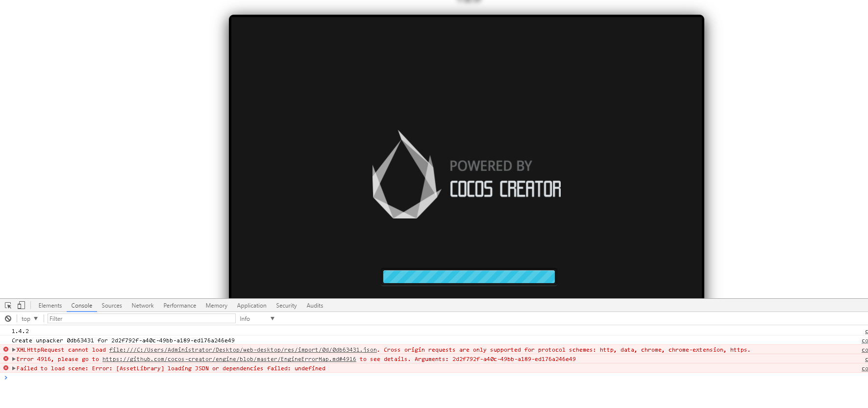The width and height of the screenshot is (868, 408).
Task: Open the Audits tab
Action: (315, 305)
